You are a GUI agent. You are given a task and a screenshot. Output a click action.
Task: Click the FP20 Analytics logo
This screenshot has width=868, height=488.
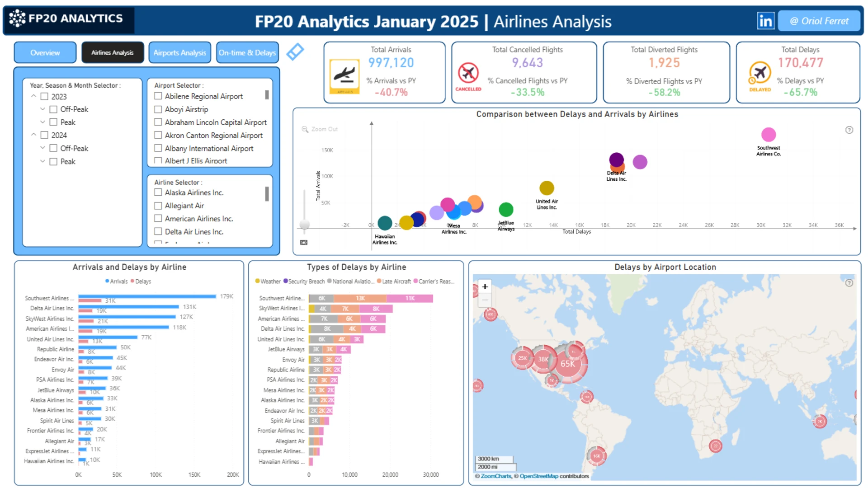[69, 19]
